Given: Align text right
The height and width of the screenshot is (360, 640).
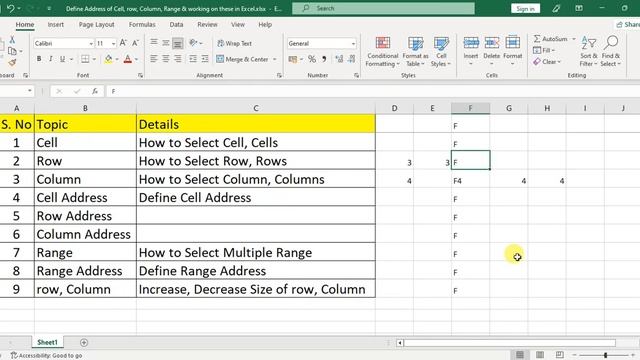Looking at the screenshot, I should click(x=178, y=59).
